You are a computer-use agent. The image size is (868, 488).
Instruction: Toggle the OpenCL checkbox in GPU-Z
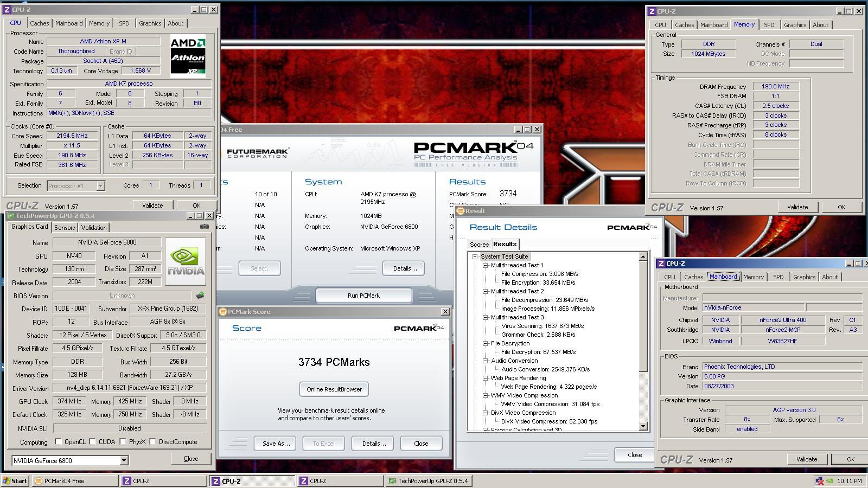click(x=58, y=442)
